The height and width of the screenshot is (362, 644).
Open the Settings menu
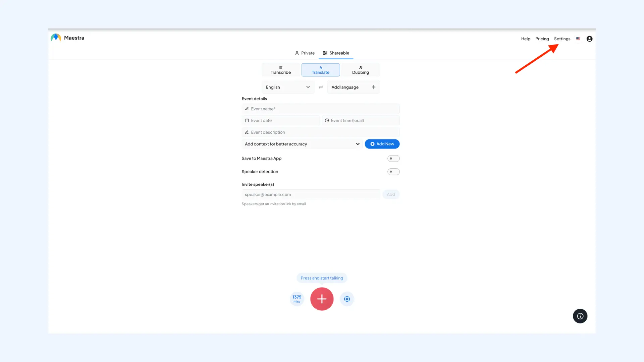tap(562, 39)
